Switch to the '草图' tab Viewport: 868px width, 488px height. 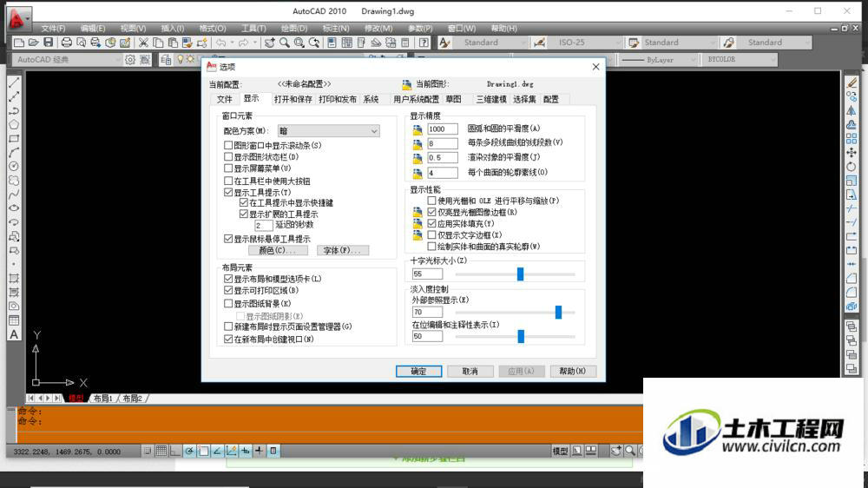click(453, 100)
